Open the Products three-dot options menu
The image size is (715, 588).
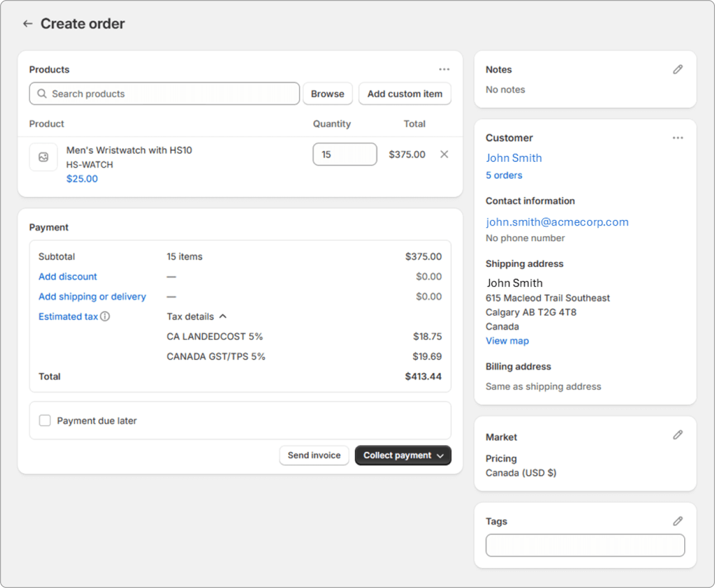444,69
